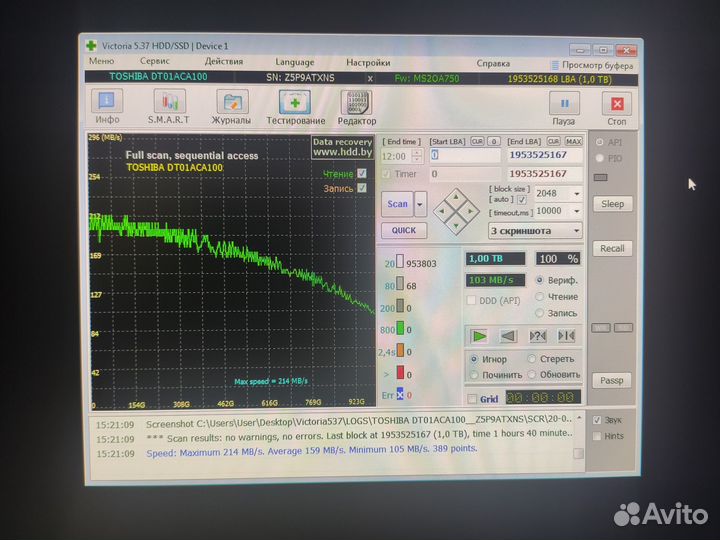Open the timeout 10000 dropdown

point(577,211)
